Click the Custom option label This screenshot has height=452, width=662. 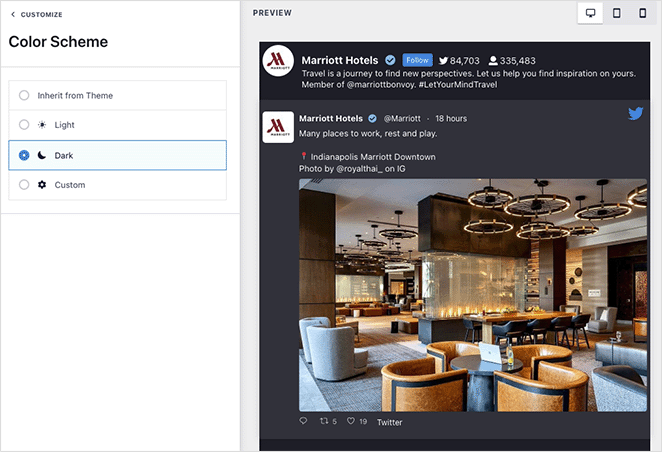[x=70, y=185]
